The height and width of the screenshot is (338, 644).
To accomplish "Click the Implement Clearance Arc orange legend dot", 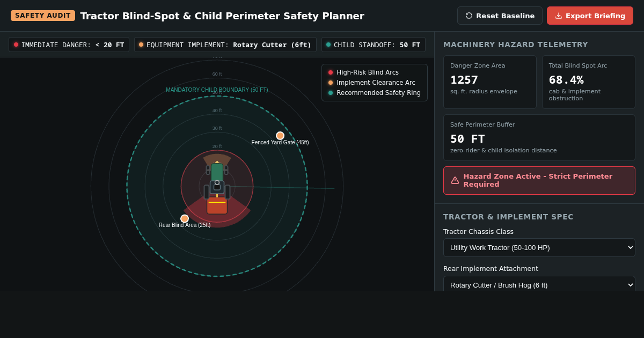I will tap(331, 83).
